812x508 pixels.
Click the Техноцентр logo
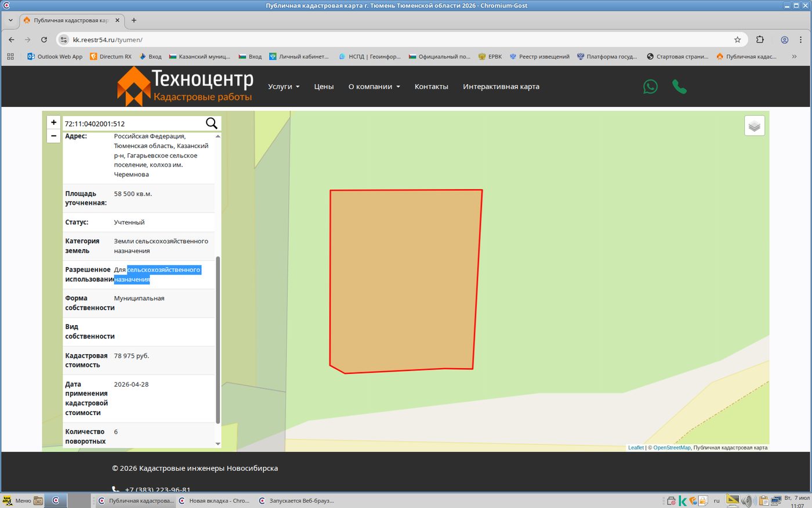[185, 86]
